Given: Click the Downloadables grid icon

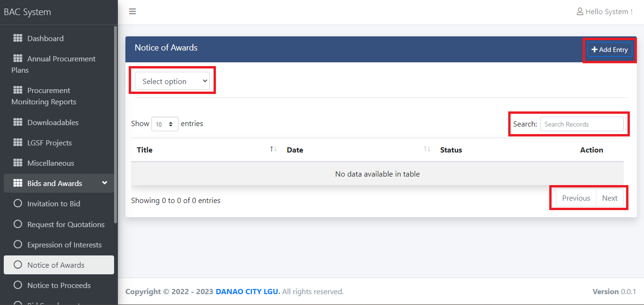Looking at the screenshot, I should point(18,122).
